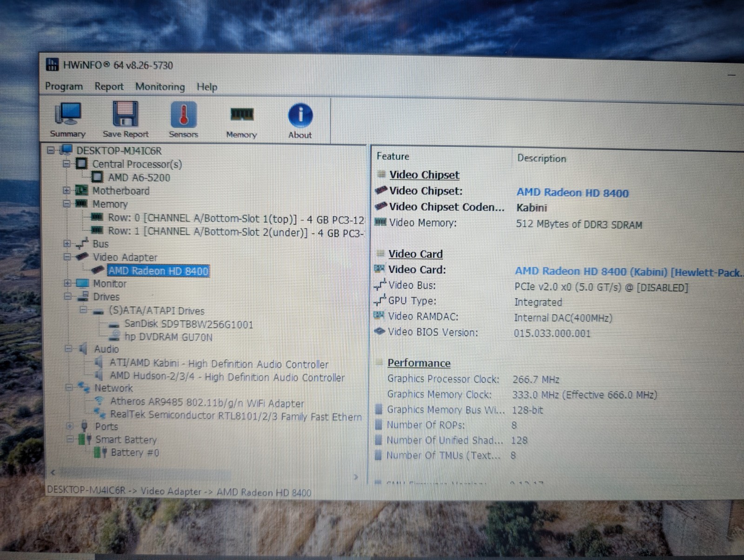Select ATI/AMD Kabini audio controller

(219, 364)
